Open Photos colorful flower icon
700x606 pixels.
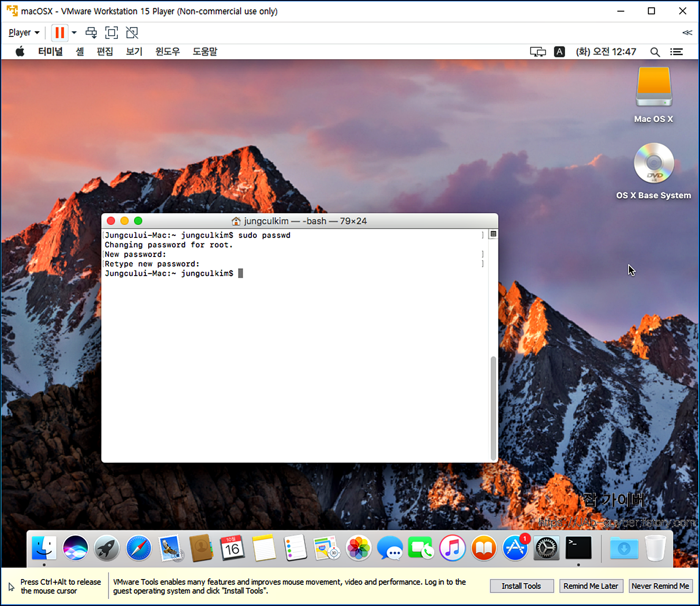pos(358,548)
